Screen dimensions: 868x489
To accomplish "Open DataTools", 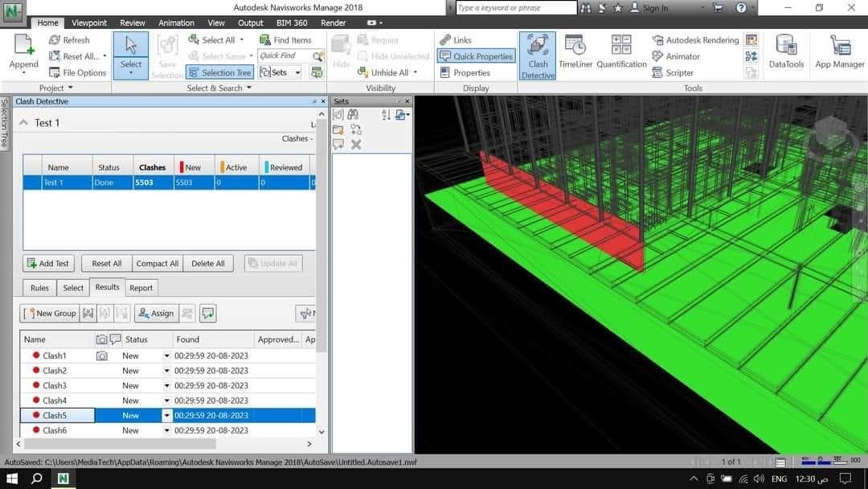I will pyautogui.click(x=786, y=52).
